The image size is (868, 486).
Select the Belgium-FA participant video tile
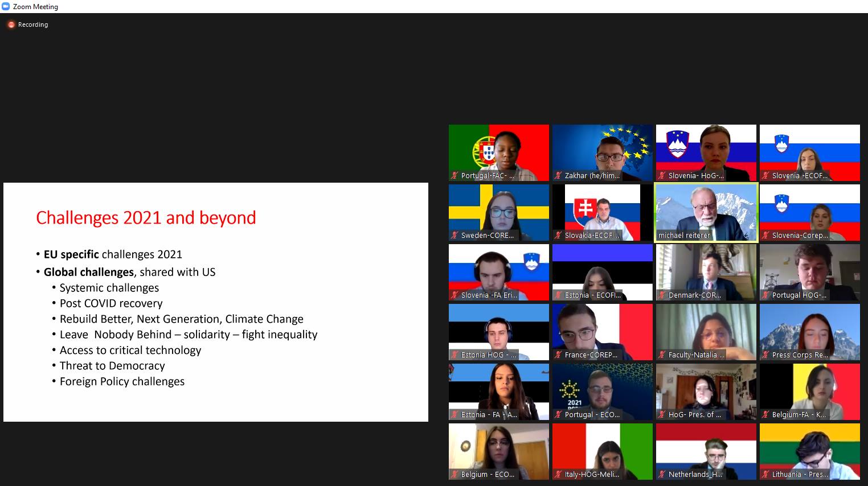810,390
